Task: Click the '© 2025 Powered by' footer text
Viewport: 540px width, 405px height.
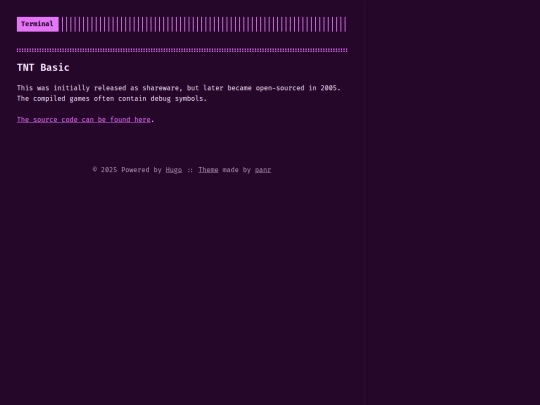Action: click(127, 170)
